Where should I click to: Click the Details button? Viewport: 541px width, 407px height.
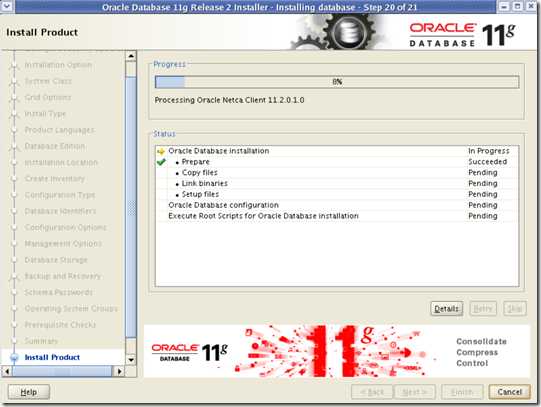[x=446, y=308]
